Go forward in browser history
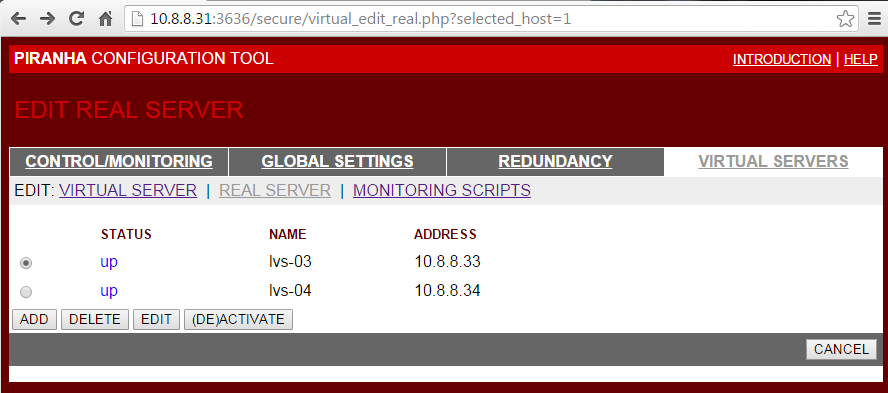The image size is (888, 393). 48,19
